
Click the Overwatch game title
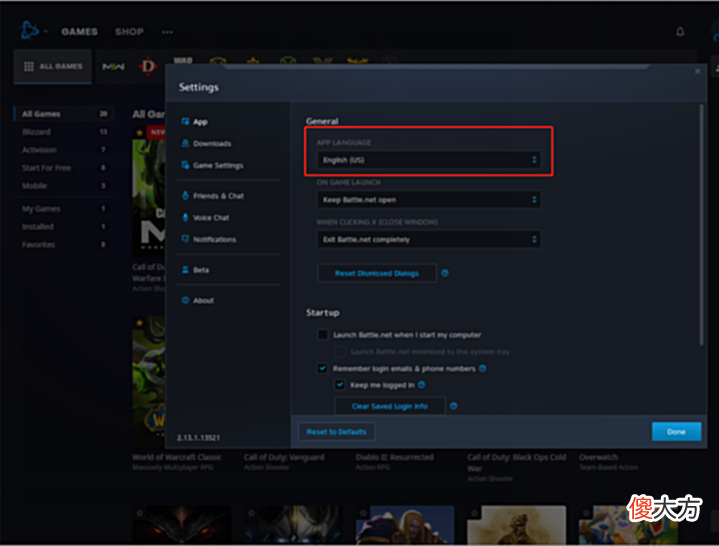(598, 457)
